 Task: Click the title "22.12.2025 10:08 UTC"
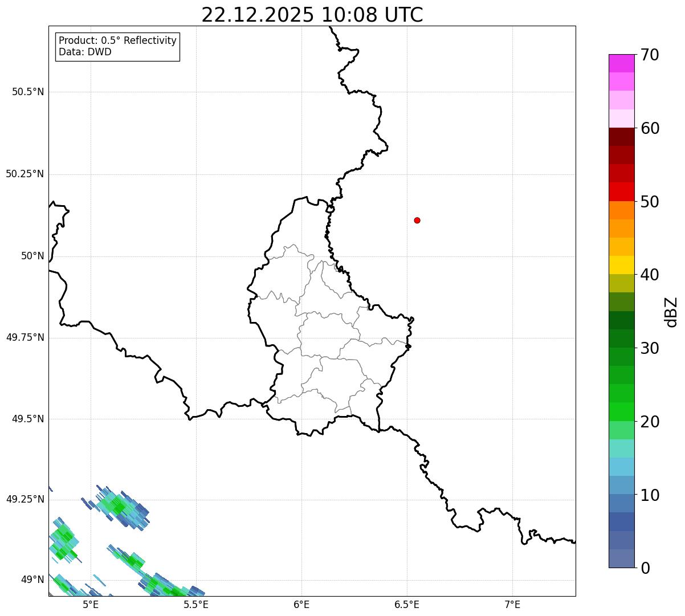(x=312, y=15)
